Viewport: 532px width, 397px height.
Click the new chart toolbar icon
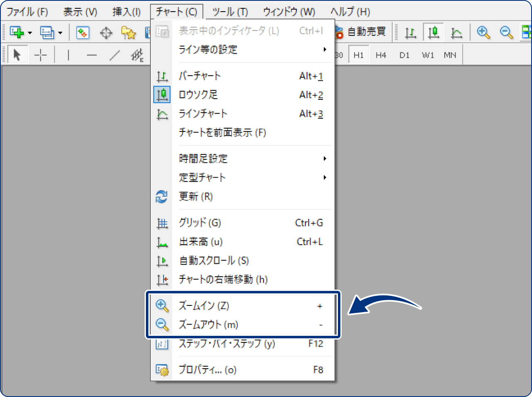(17, 32)
